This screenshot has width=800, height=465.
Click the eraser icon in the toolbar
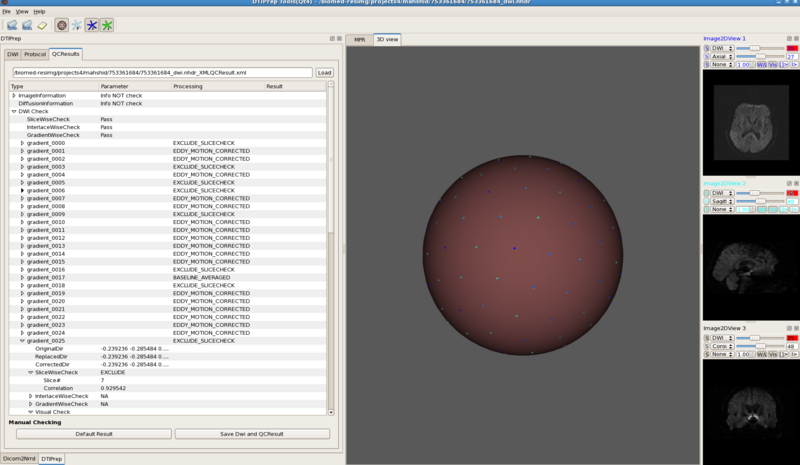click(42, 24)
